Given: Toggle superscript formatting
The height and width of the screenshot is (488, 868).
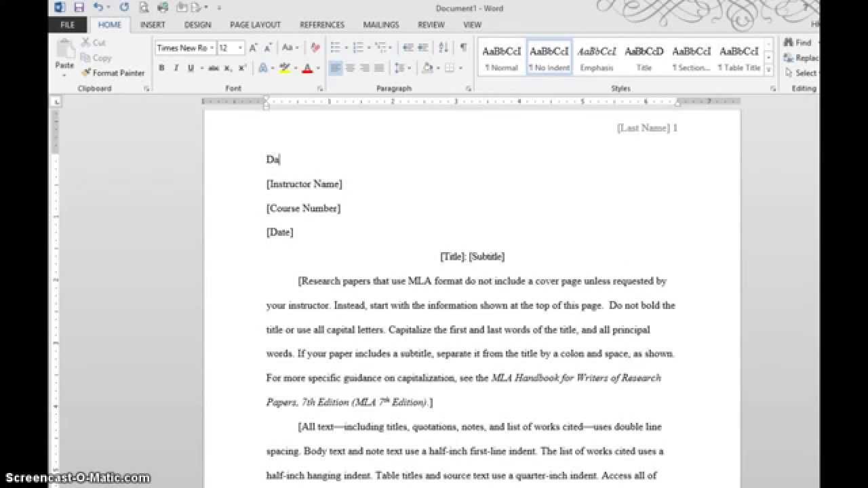Looking at the screenshot, I should pyautogui.click(x=242, y=68).
